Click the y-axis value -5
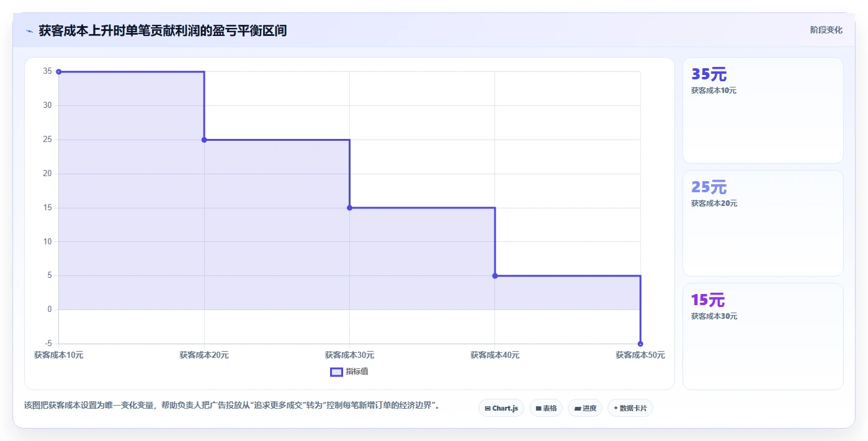The image size is (868, 441). 48,344
